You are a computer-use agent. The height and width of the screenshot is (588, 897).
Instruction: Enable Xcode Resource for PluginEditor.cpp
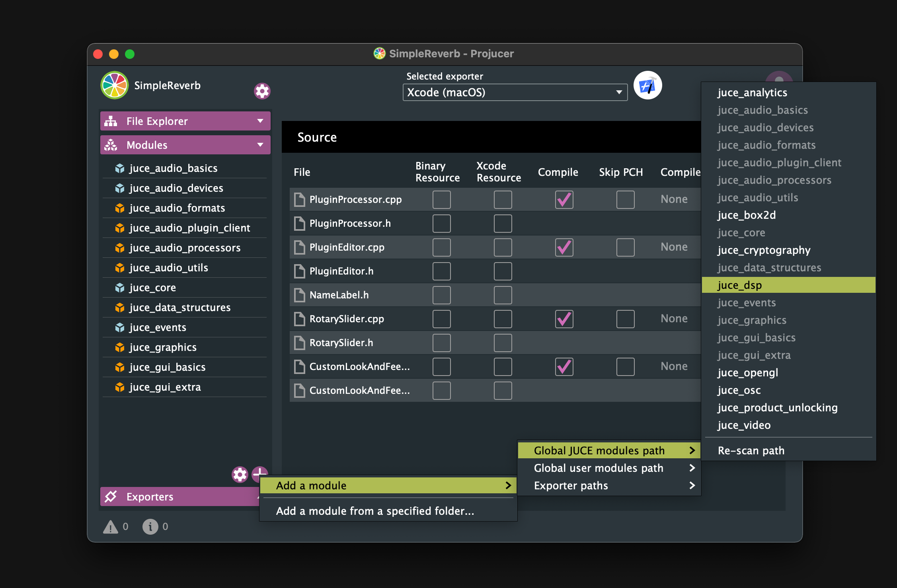click(503, 247)
